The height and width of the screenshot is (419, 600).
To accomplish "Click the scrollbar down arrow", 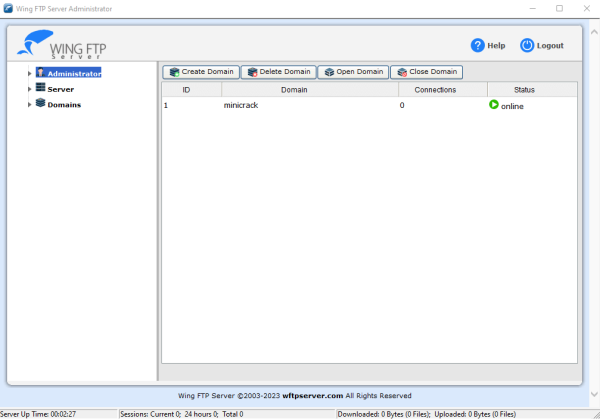I will [594, 394].
